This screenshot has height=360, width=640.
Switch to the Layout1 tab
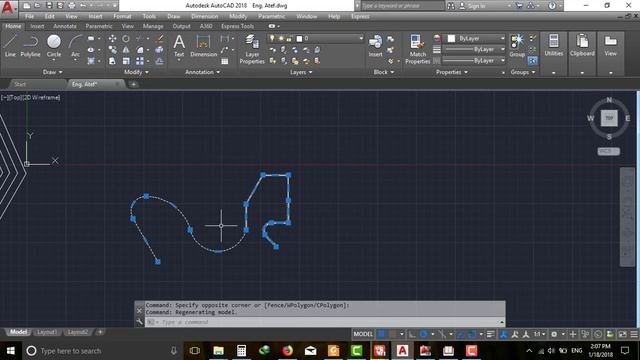47,332
